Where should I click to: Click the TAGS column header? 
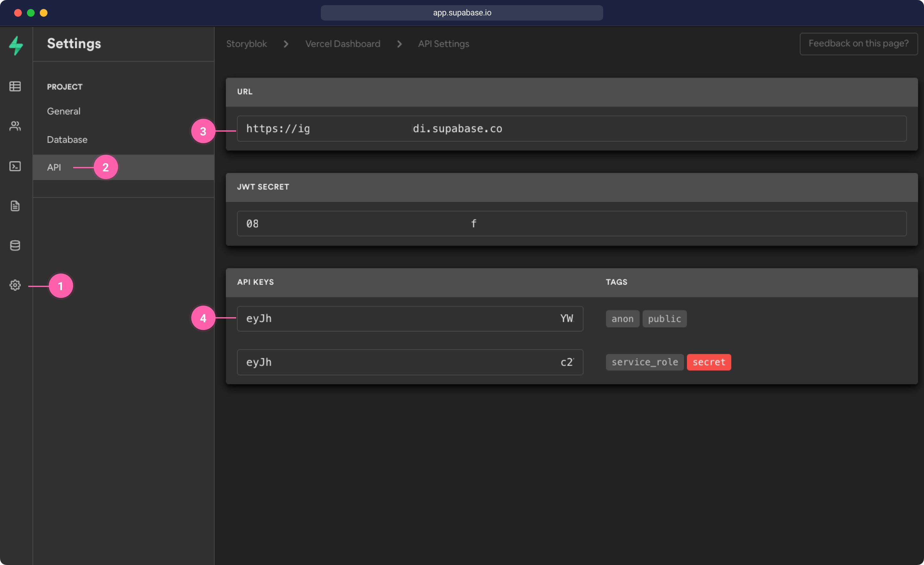pos(617,282)
